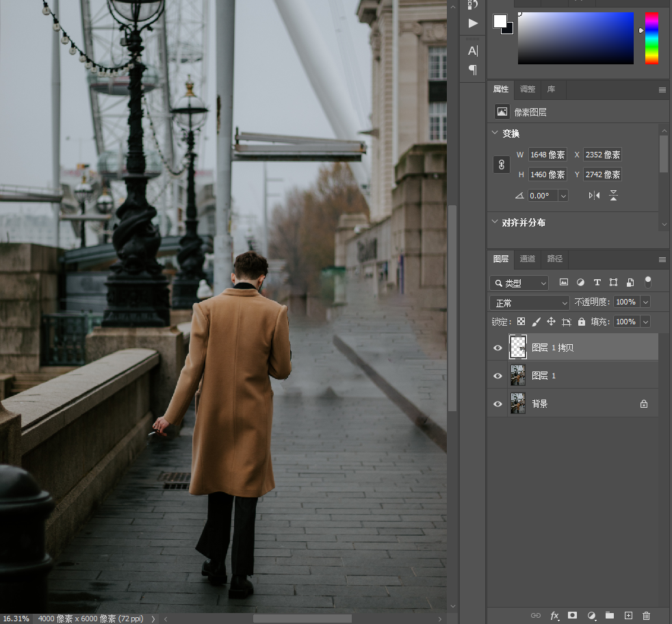672x624 pixels.
Task: Click the W width input field
Action: click(547, 155)
